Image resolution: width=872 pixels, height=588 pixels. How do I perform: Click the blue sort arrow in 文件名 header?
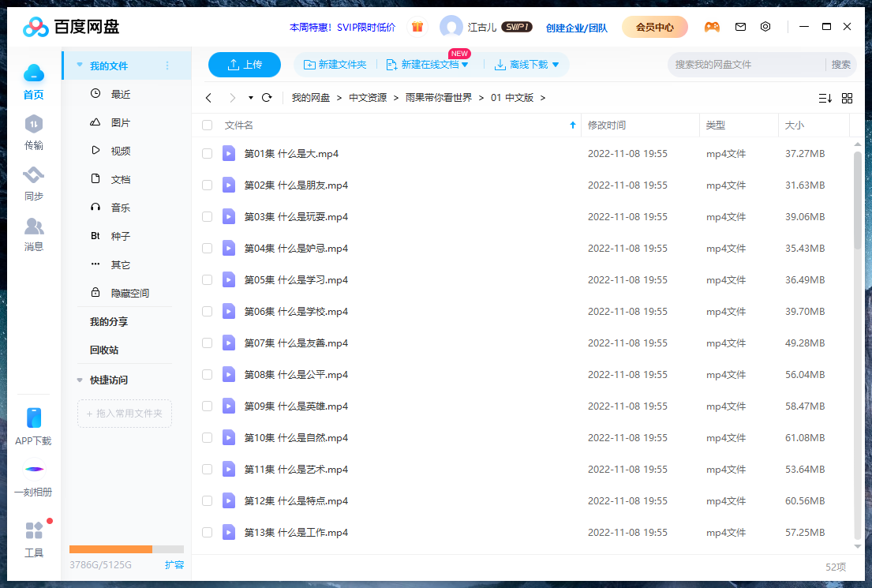[573, 125]
